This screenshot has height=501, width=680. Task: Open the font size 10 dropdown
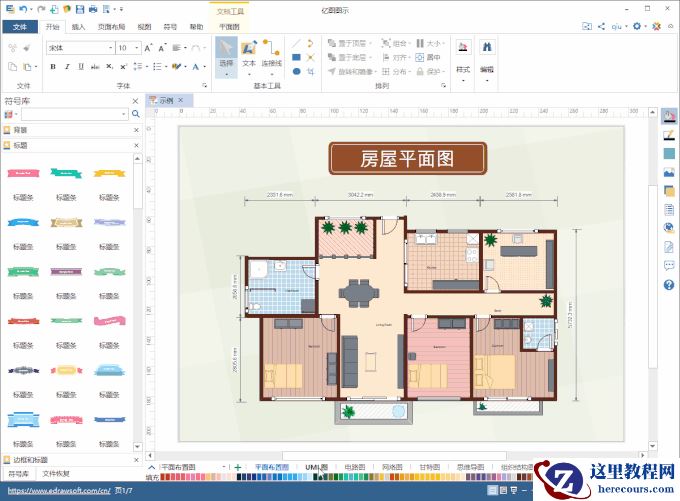point(137,48)
